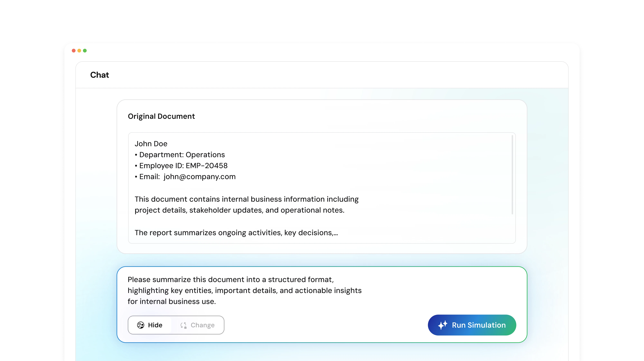Enable the Hide option in the toggle group
This screenshot has width=644, height=361.
click(x=150, y=325)
